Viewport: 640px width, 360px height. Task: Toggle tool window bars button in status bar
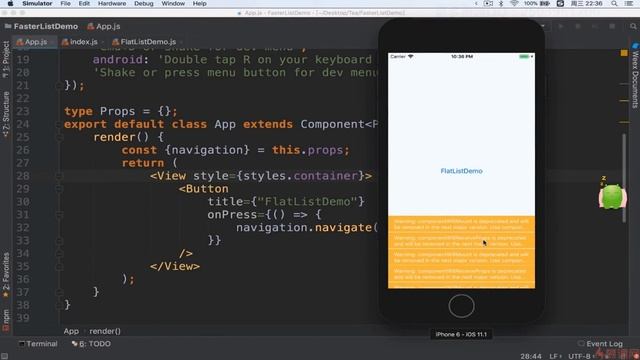[4, 356]
